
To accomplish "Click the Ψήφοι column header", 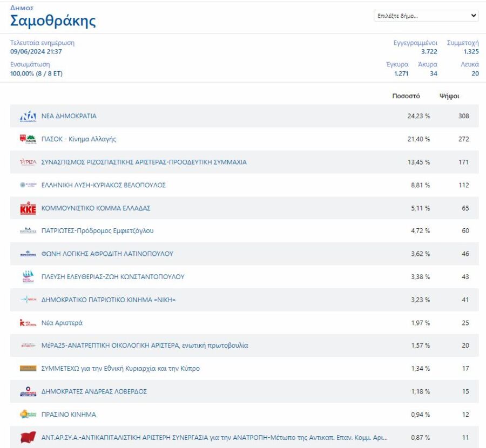I will click(x=449, y=96).
